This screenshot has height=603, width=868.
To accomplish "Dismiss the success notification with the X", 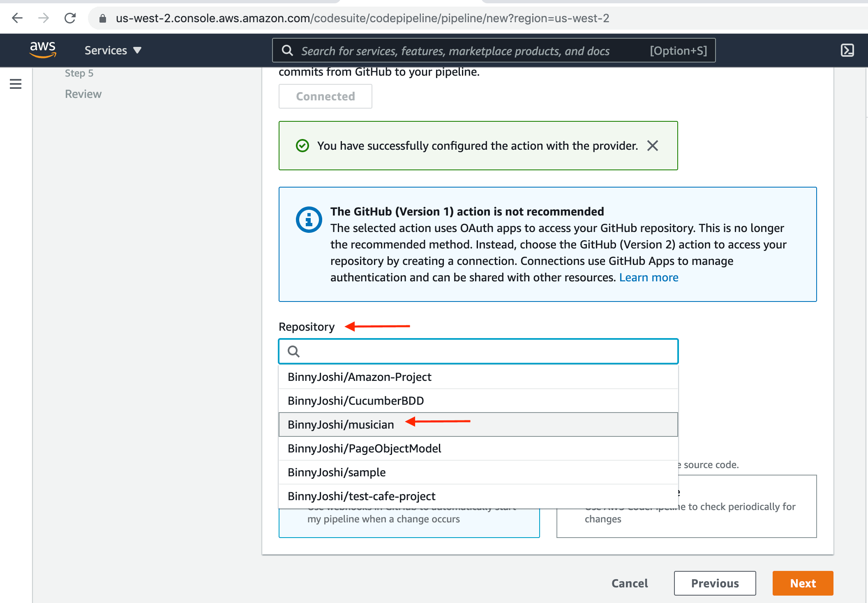I will pos(653,146).
